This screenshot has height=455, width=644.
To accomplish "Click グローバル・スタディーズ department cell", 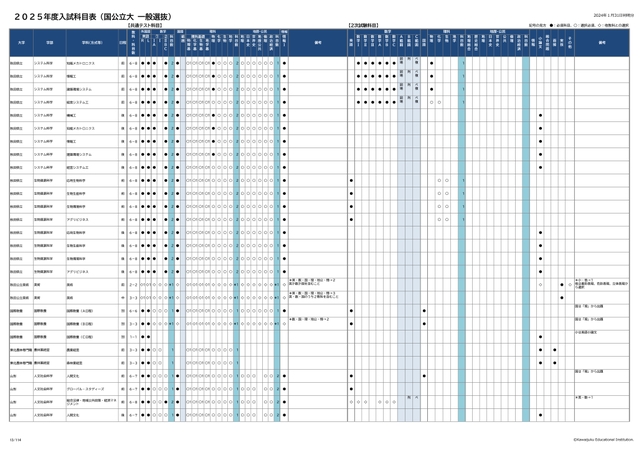I will coord(82,388).
